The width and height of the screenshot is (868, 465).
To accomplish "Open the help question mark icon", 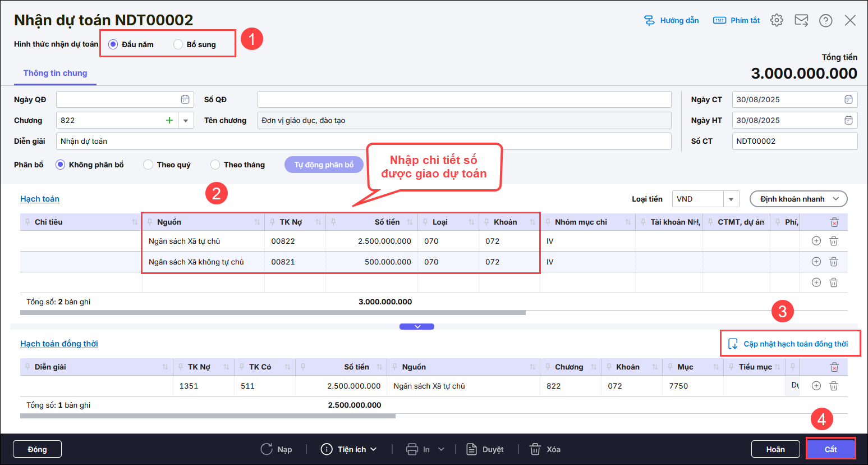I will [825, 20].
